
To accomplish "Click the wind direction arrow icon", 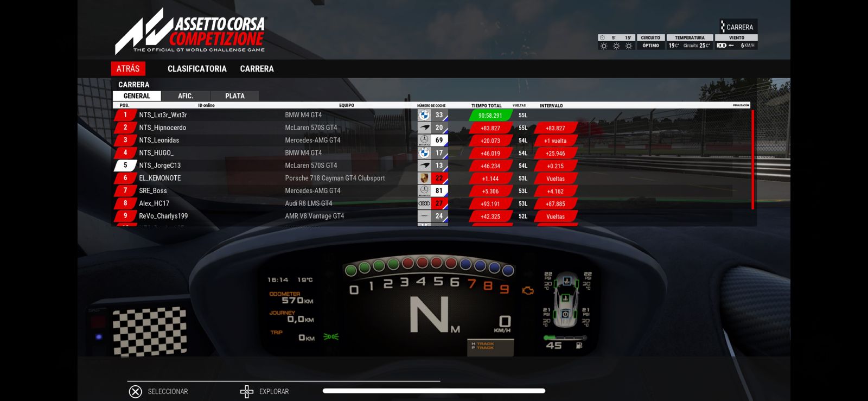I will pos(731,46).
